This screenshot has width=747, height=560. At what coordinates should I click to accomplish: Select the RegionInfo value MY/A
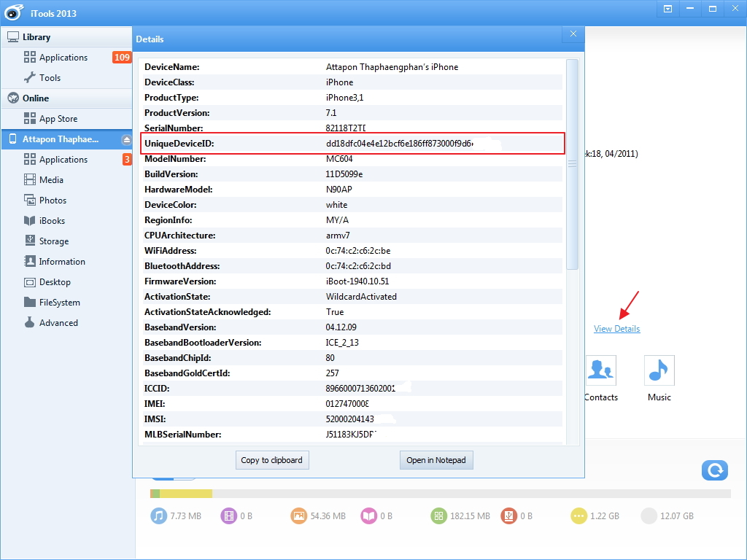point(337,220)
